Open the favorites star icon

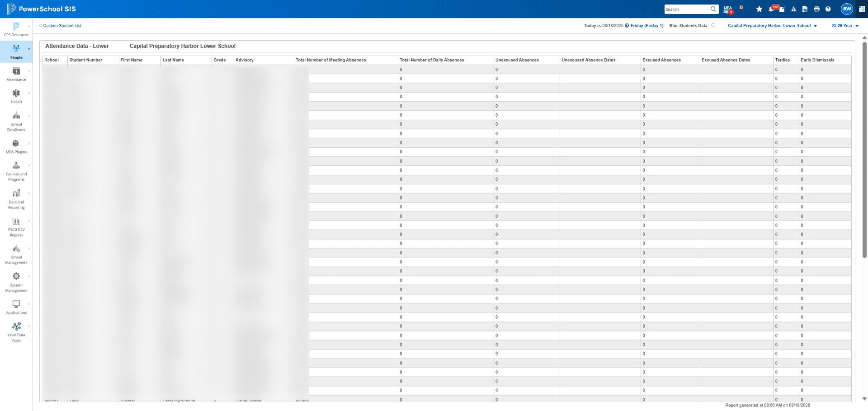tap(759, 9)
